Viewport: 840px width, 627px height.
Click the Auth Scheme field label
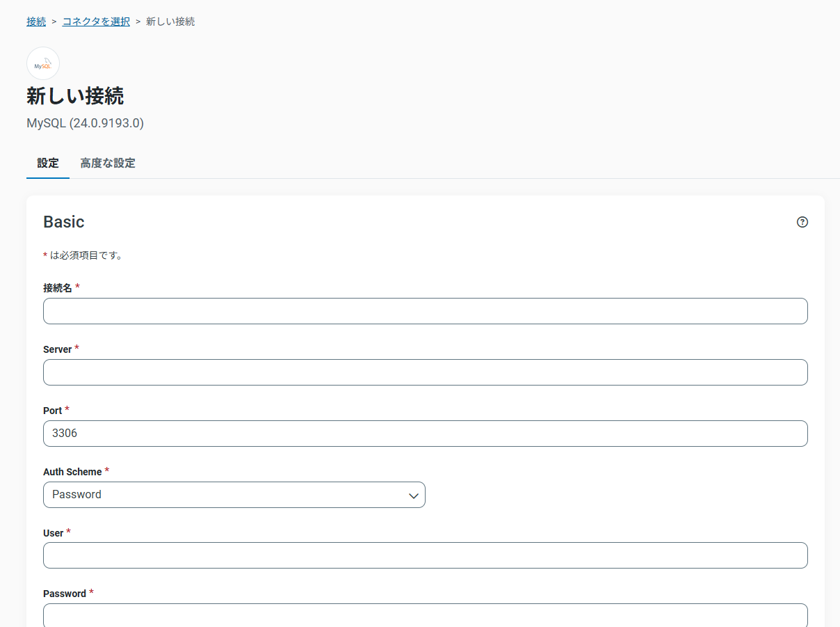pos(72,472)
